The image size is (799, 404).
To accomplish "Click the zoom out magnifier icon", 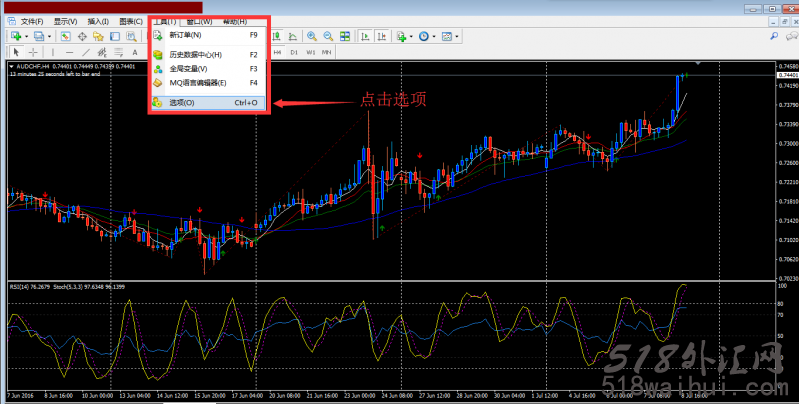I will pos(329,36).
